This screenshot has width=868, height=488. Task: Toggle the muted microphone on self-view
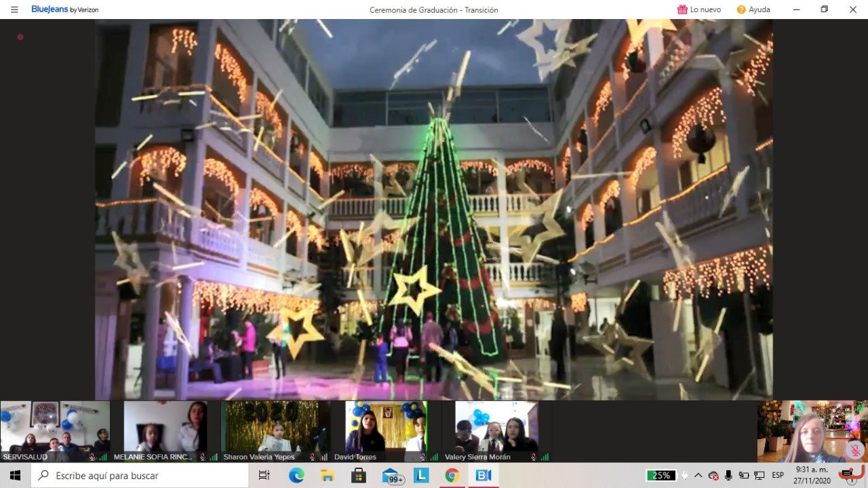pyautogui.click(x=854, y=449)
